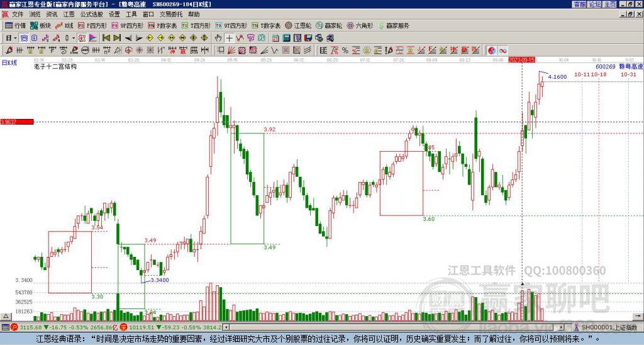Click the floppy disk save icon
Viewport: 644px width, 345px height.
click(x=308, y=38)
